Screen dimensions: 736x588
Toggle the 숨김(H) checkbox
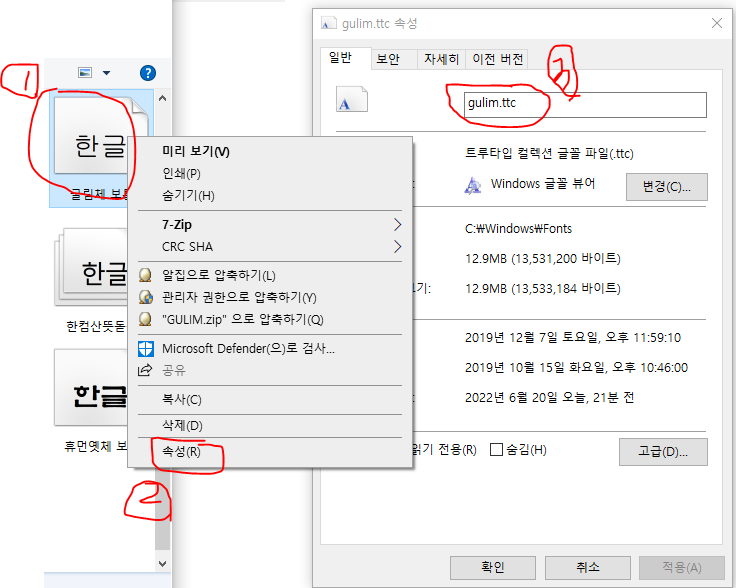point(496,450)
